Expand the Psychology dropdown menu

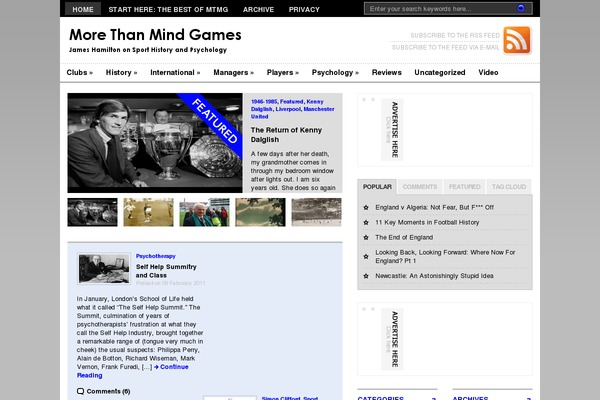pyautogui.click(x=335, y=72)
